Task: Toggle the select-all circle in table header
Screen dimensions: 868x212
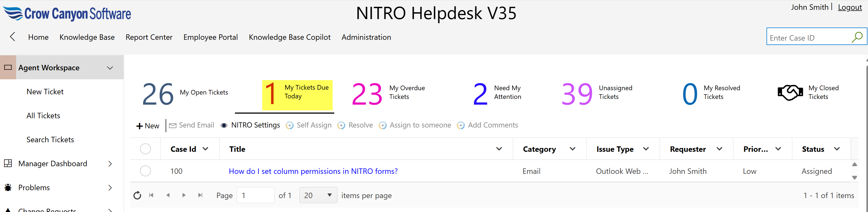Action: click(x=145, y=149)
